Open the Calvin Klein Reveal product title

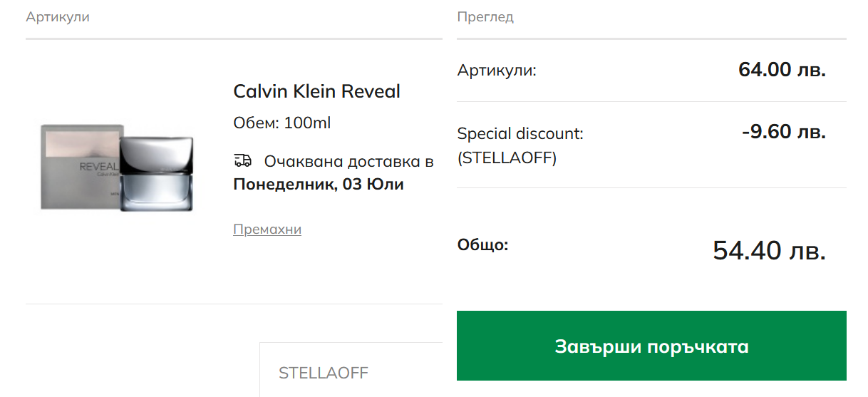[x=316, y=91]
